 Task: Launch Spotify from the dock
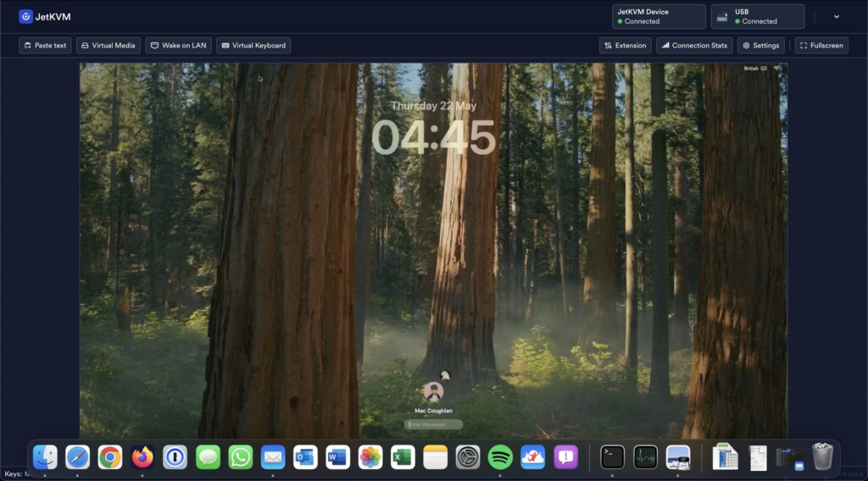(x=500, y=457)
